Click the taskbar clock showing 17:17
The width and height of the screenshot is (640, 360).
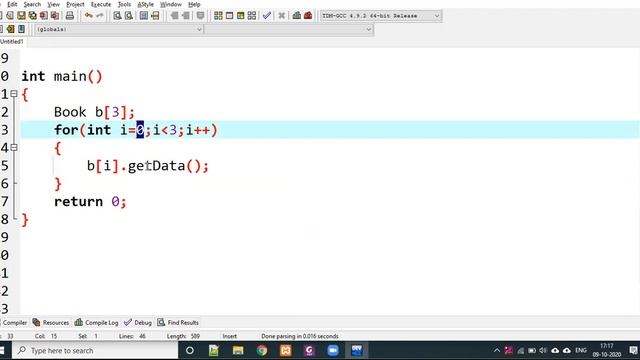607,350
